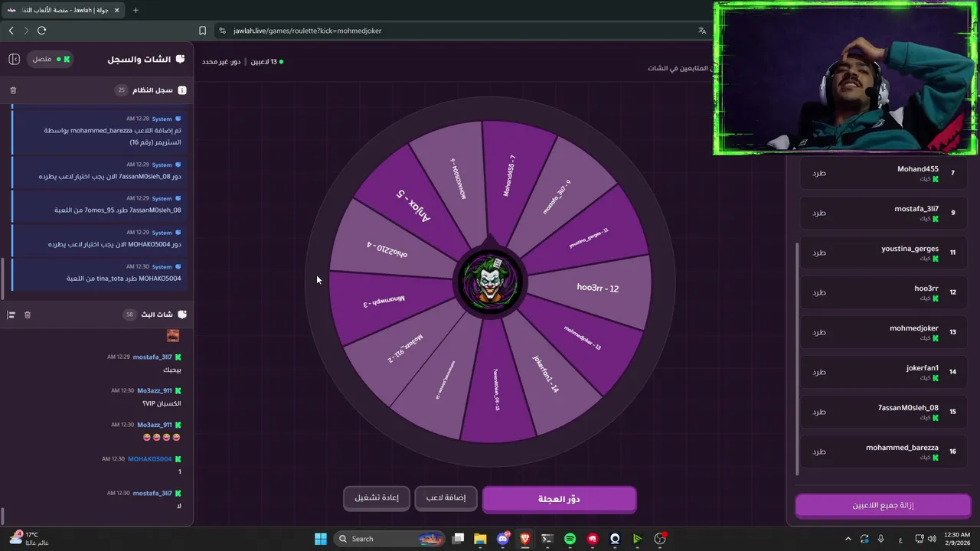Collapse the chat and log sidebar
The height and width of the screenshot is (551, 980).
[14, 59]
